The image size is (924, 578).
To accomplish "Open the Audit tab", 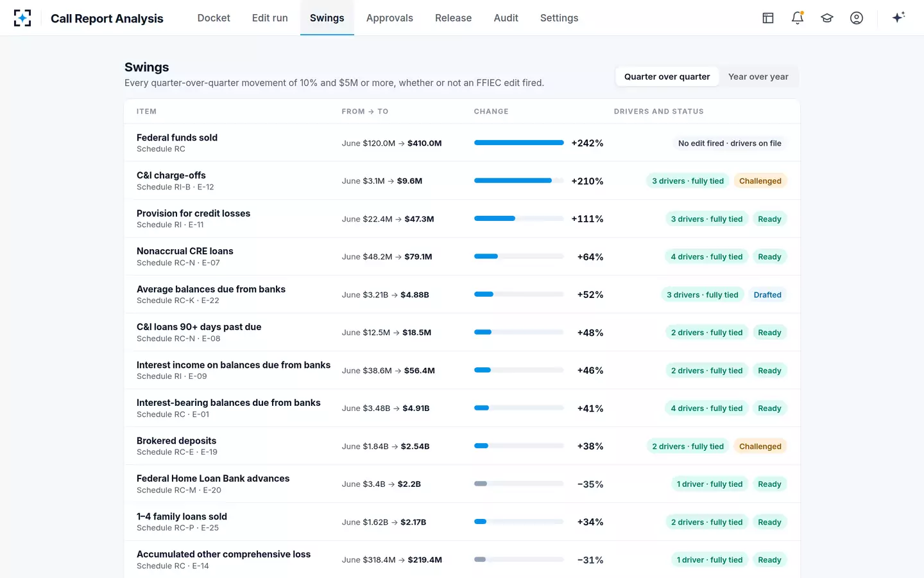I will 506,18.
